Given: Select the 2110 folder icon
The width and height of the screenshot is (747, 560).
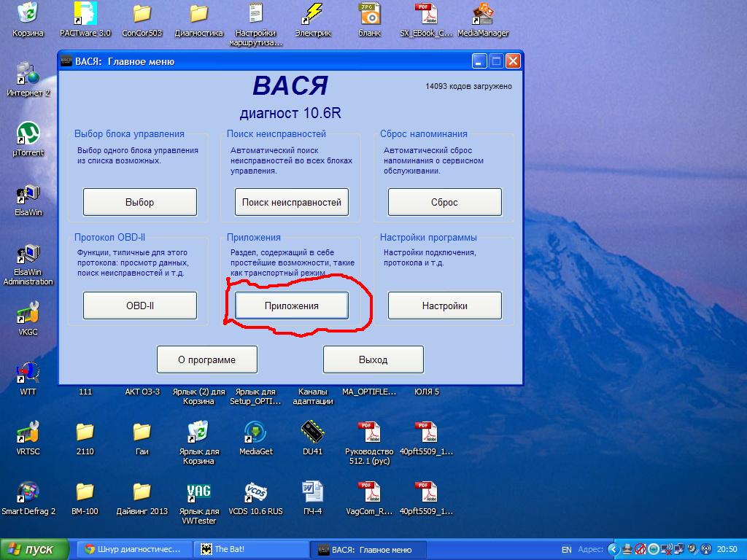Looking at the screenshot, I should 85,432.
